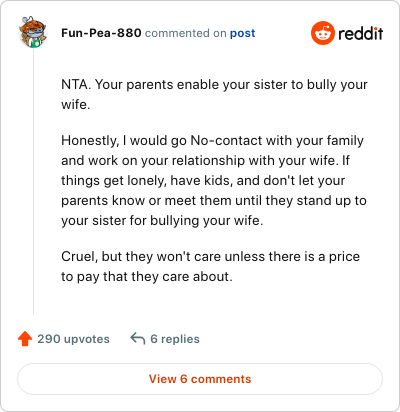Viewport: 400px width, 412px height.
Task: Click the 'Cruel, but they won't care' paragraph
Action: pos(210,266)
